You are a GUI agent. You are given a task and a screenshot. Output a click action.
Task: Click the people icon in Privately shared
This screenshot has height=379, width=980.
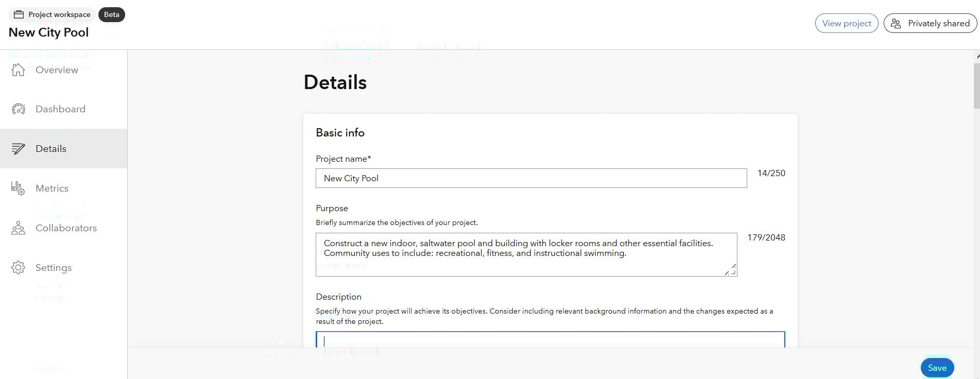[x=896, y=24]
